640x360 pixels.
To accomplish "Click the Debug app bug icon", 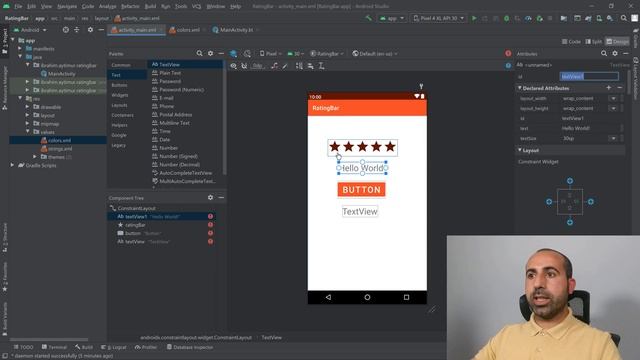I will (x=507, y=18).
